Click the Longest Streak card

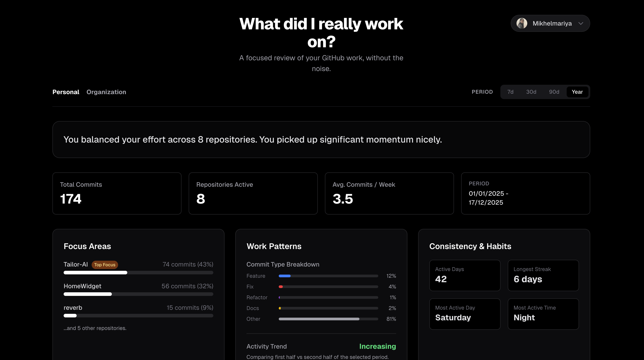[543, 275]
